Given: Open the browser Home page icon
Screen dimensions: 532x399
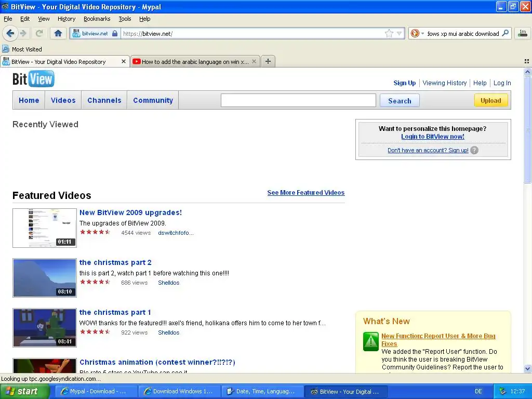Looking at the screenshot, I should 58,33.
